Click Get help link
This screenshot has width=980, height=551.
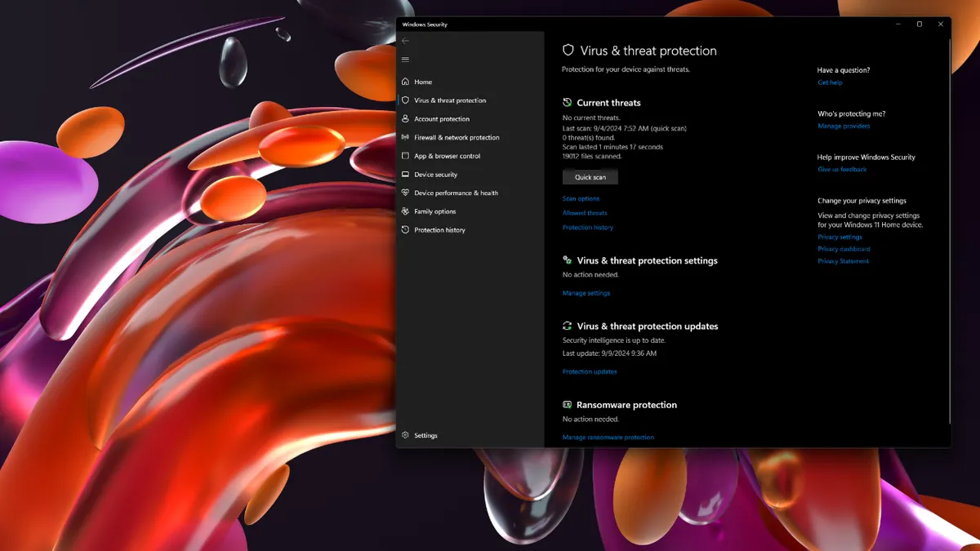830,82
